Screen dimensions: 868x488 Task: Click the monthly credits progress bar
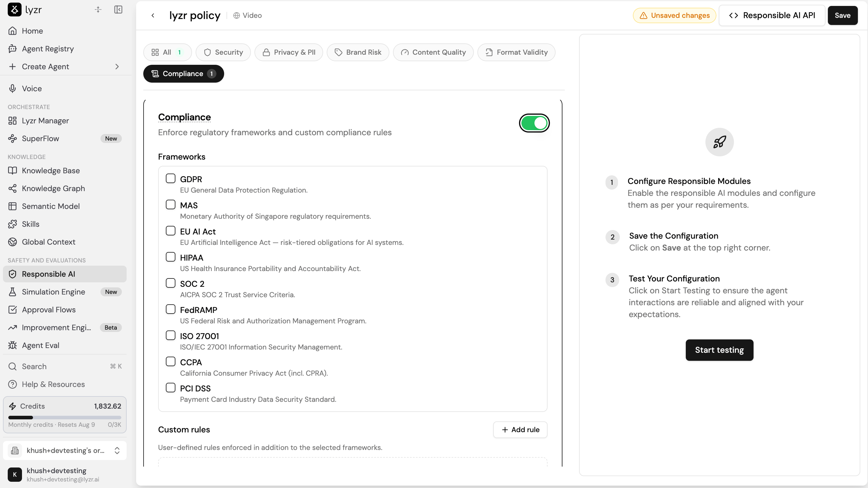click(65, 418)
